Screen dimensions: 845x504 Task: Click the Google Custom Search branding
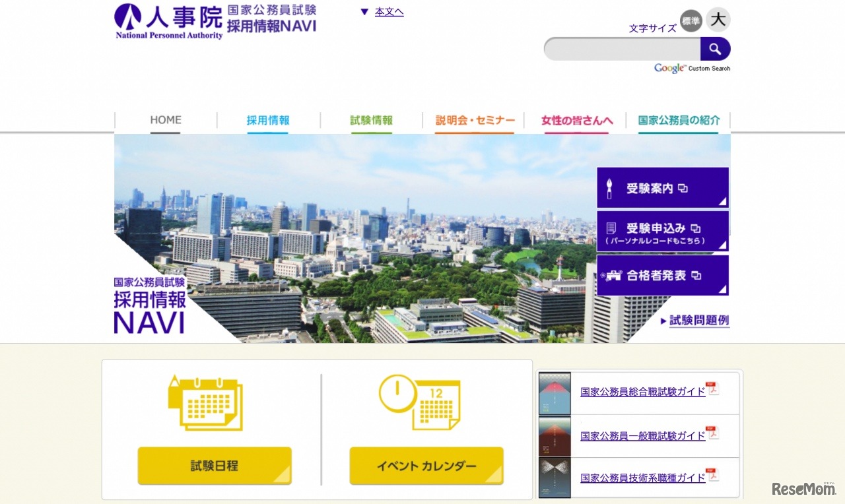[691, 68]
